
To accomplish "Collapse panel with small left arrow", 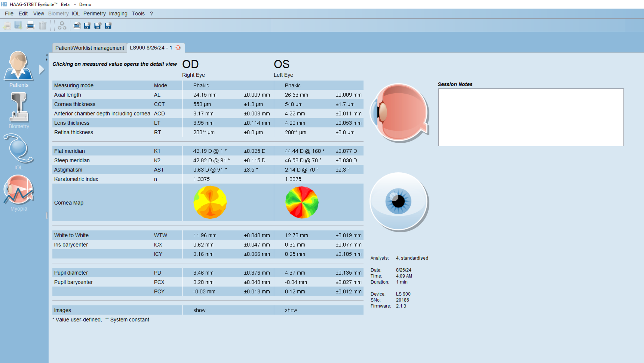I will pyautogui.click(x=47, y=55).
